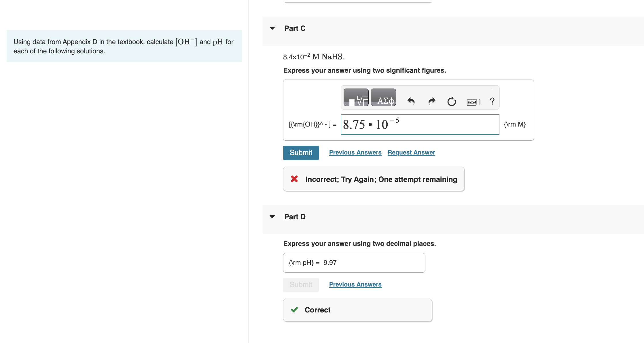Viewport: 644px width, 343px height.
Task: Click the red X incorrect indicator
Action: tap(294, 179)
